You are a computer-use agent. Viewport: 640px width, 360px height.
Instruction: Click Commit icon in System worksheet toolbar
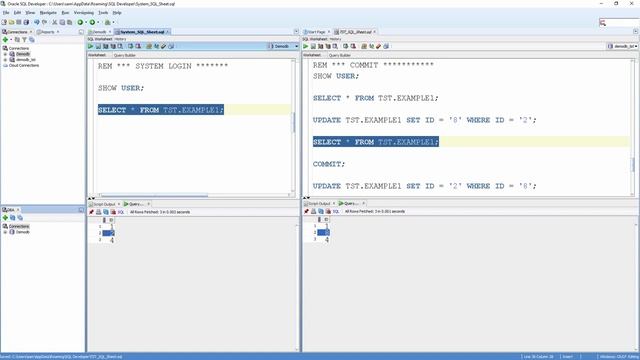pos(131,46)
